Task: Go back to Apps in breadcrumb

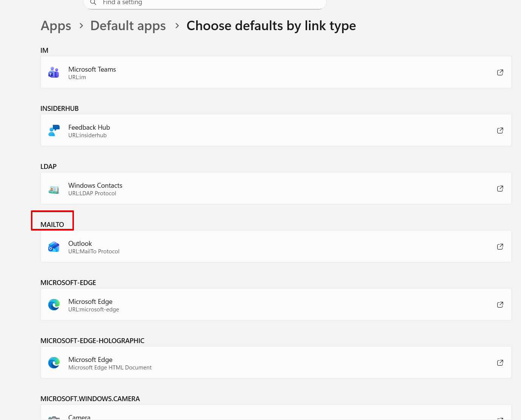Action: coord(56,26)
